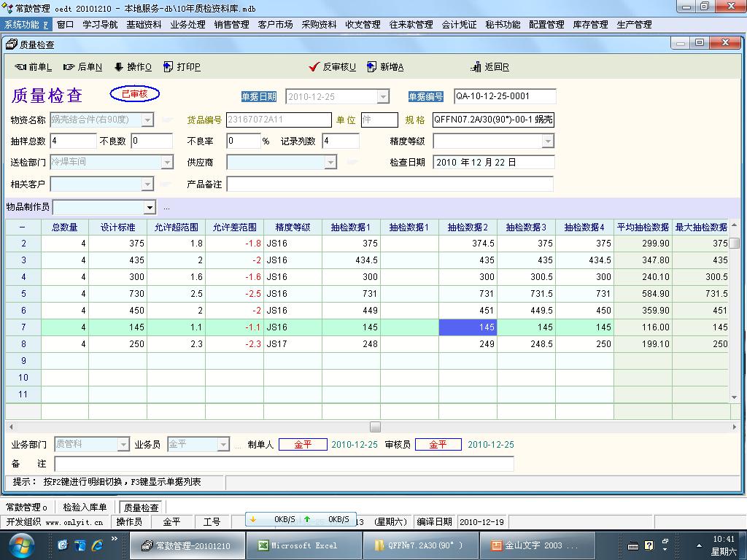Print the document with 打印P
This screenshot has width=747, height=560.
click(x=182, y=67)
